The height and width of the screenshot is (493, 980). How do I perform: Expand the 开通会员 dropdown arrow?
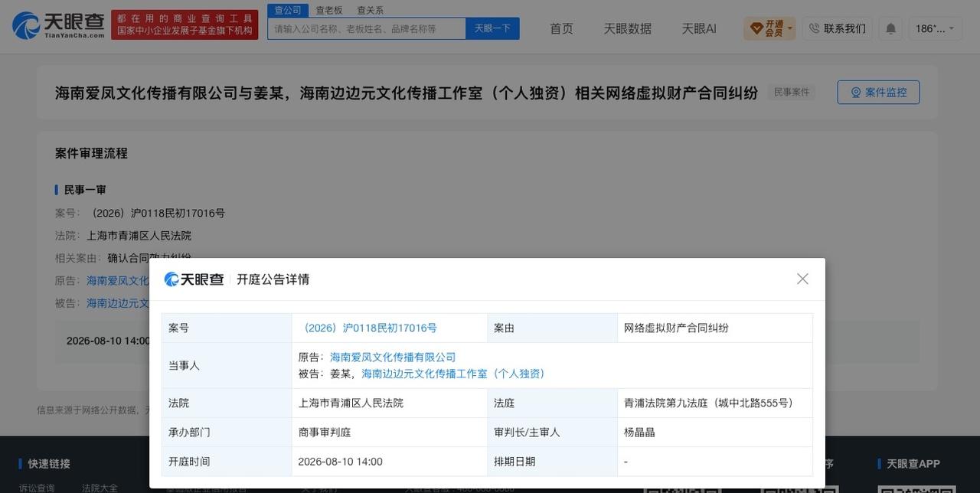[x=790, y=28]
